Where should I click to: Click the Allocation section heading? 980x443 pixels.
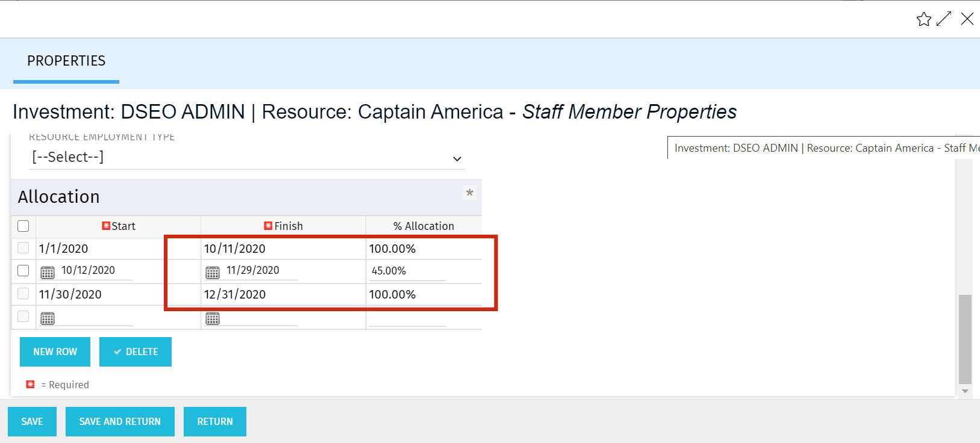pyautogui.click(x=58, y=197)
